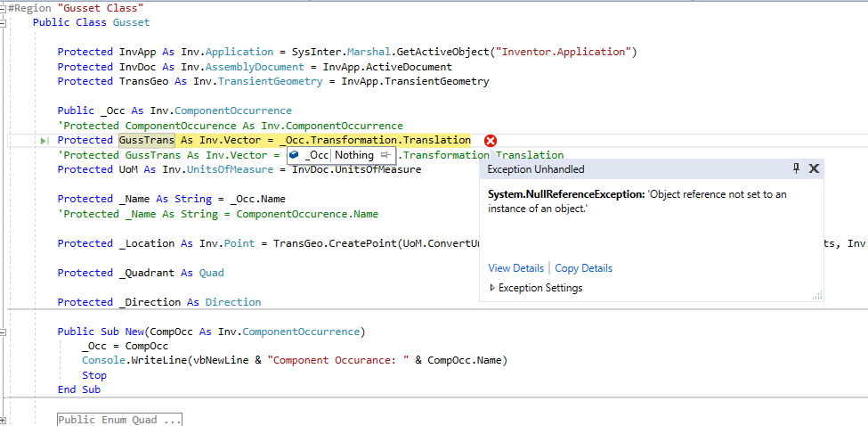Screen dimensions: 868x426
Task: Click ComponentOccurrence type on Public _Occ line
Action: (233, 111)
